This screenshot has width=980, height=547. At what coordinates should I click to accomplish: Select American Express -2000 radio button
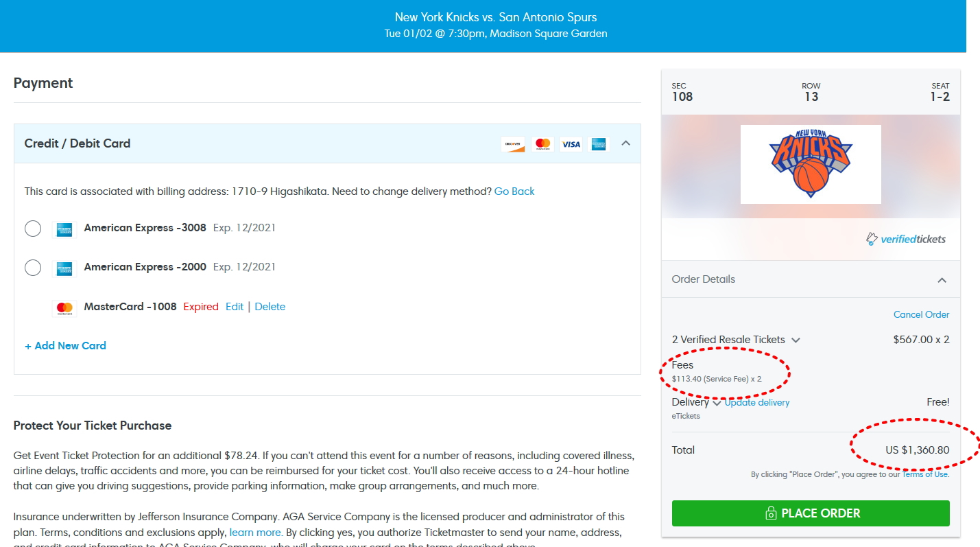(x=33, y=268)
